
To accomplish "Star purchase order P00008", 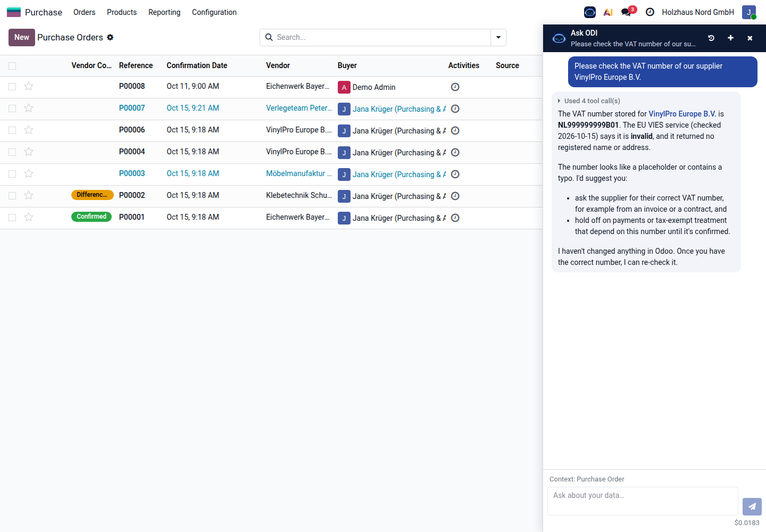I will pos(29,86).
